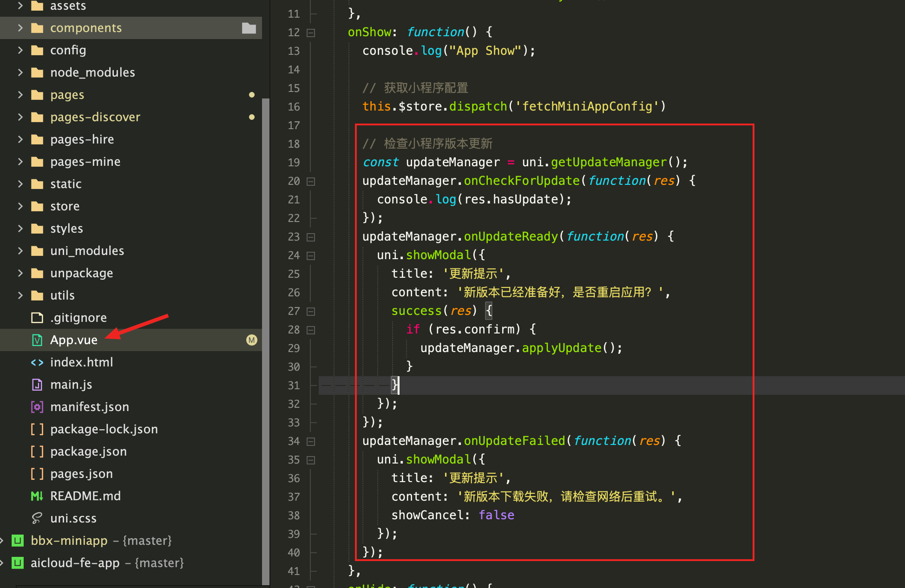Click the uni.scss style file icon
905x588 pixels.
[37, 518]
